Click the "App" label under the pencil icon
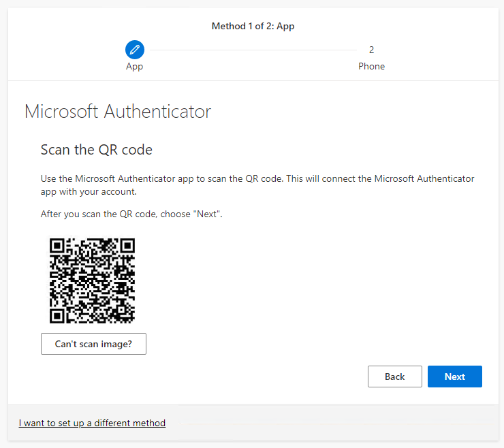Image resolution: width=504 pixels, height=448 pixels. (134, 67)
